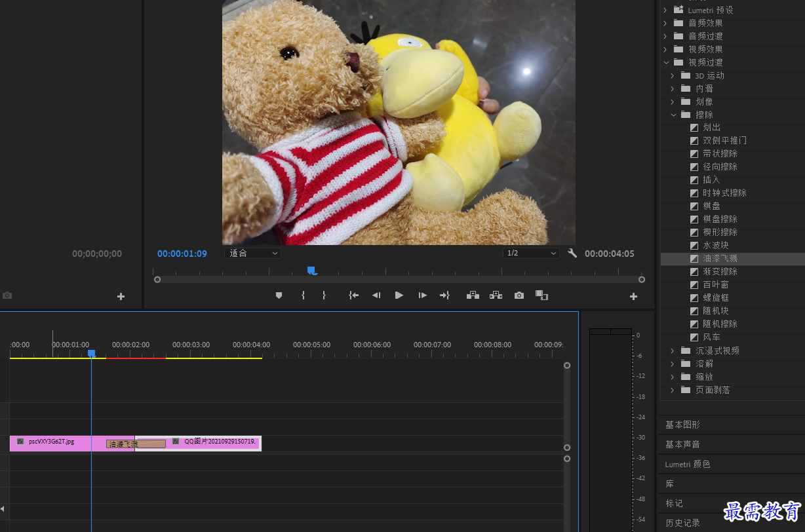The height and width of the screenshot is (532, 805).
Task: Go to Out point
Action: pyautogui.click(x=444, y=295)
